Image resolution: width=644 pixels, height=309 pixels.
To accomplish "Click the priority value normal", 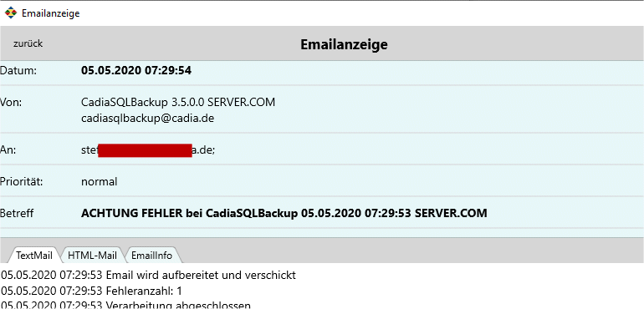I will point(100,181).
